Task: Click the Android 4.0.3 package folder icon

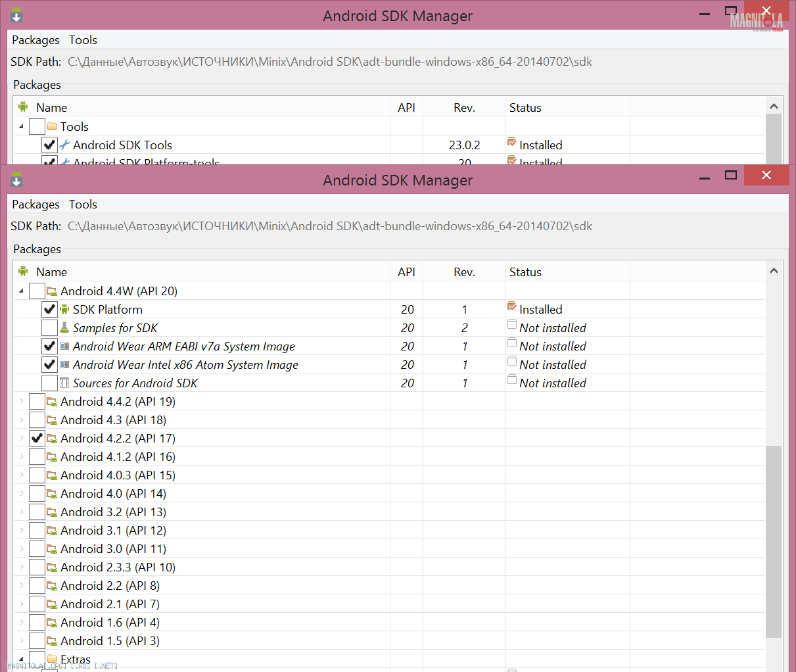Action: pos(52,475)
